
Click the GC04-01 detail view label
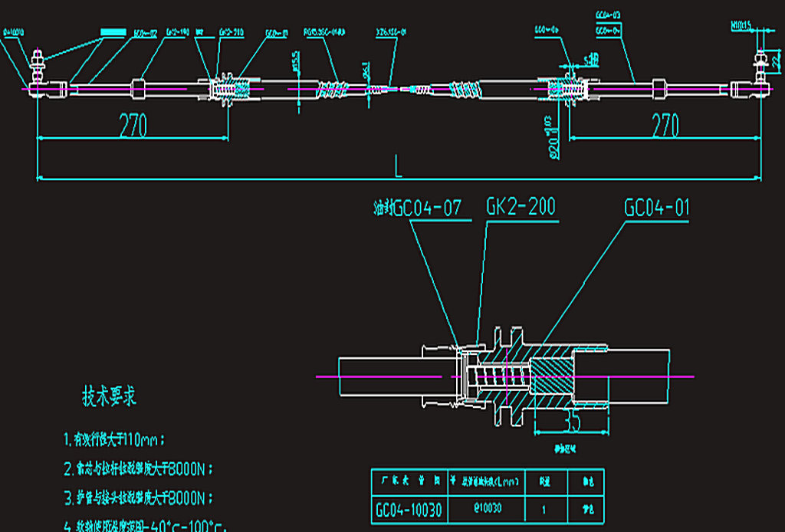point(657,208)
